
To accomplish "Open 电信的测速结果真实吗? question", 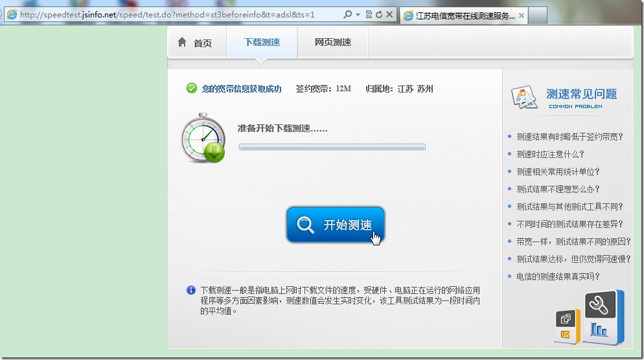I will (558, 276).
